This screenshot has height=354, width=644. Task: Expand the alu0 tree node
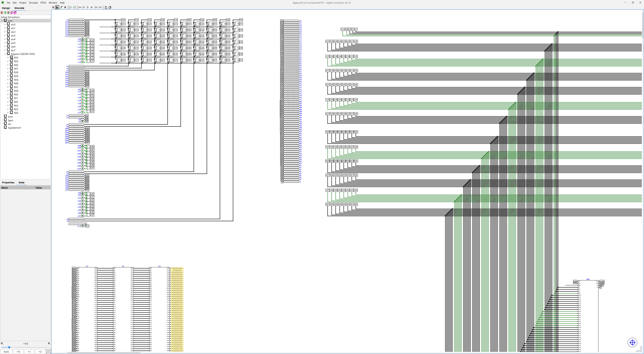[5, 24]
